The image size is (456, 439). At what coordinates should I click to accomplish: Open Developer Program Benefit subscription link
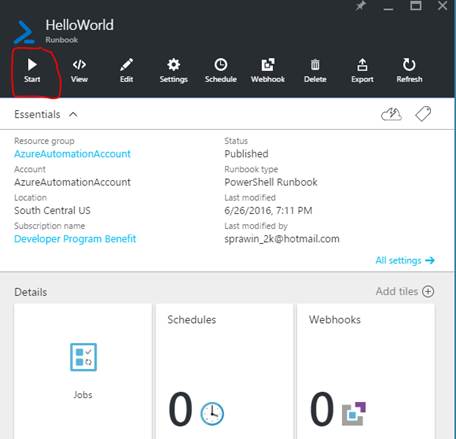click(x=75, y=239)
